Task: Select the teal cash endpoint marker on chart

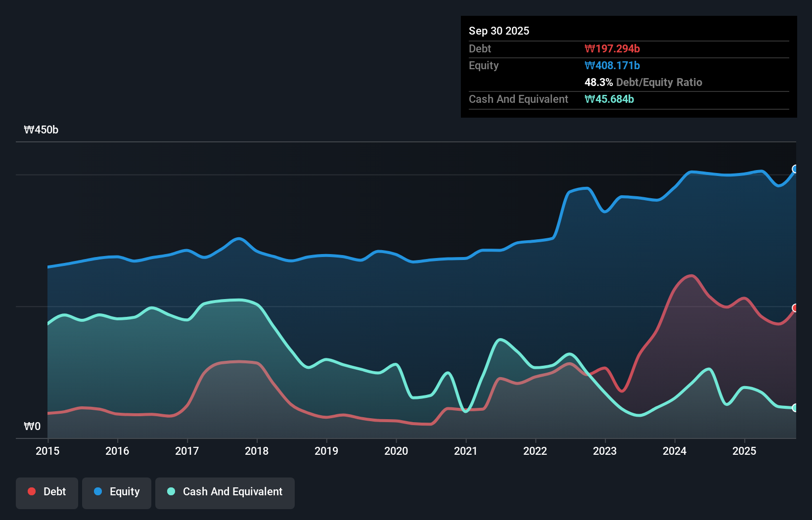Action: pyautogui.click(x=795, y=408)
